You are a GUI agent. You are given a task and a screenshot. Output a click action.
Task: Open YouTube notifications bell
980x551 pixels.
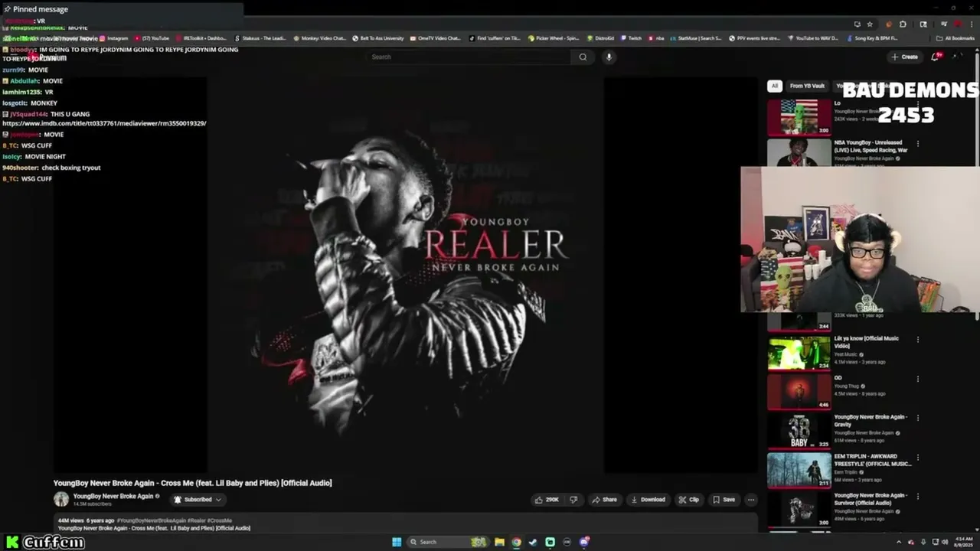[935, 57]
